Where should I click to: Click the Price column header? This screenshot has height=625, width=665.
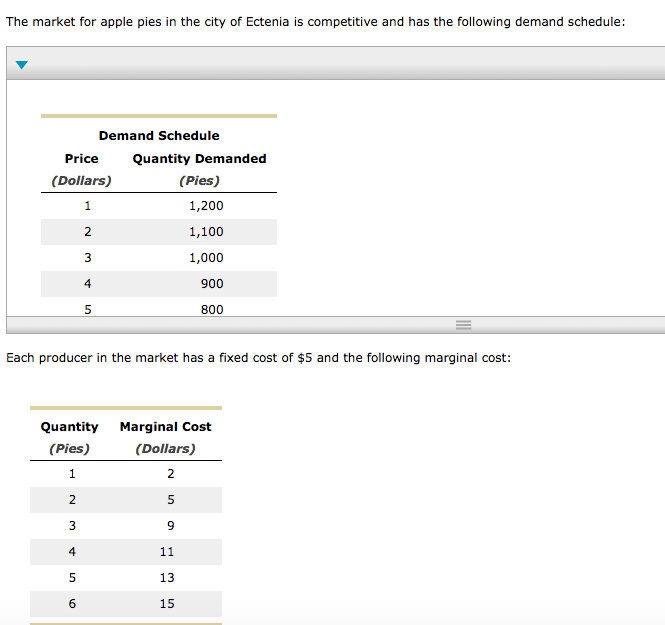tap(82, 158)
